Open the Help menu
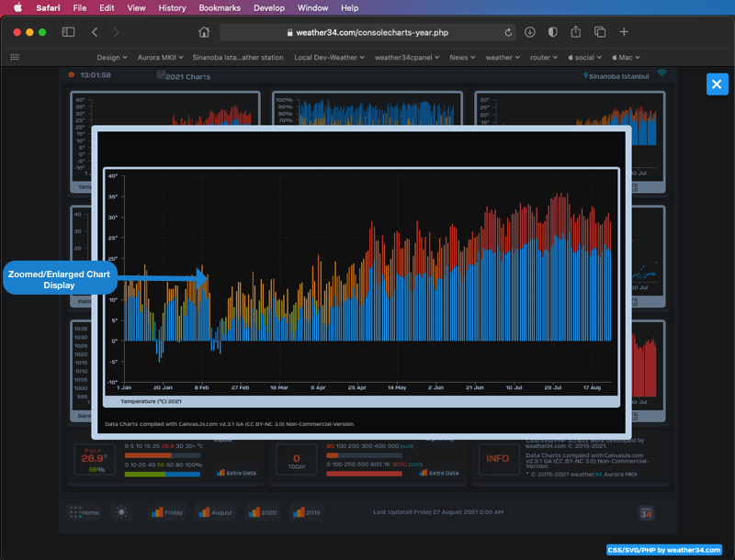The width and height of the screenshot is (735, 560). (x=350, y=8)
